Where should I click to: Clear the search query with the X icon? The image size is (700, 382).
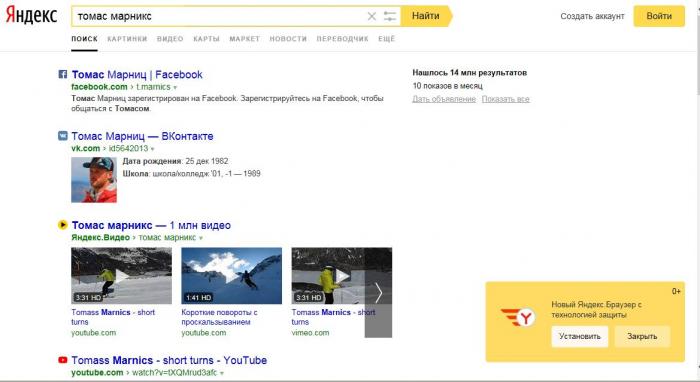(x=371, y=17)
